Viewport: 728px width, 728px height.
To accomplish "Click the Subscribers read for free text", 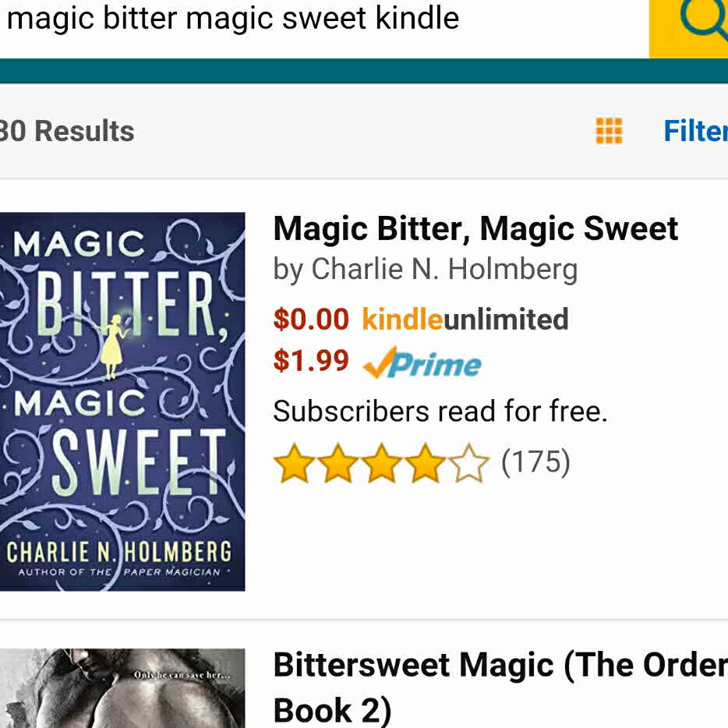I will [440, 411].
